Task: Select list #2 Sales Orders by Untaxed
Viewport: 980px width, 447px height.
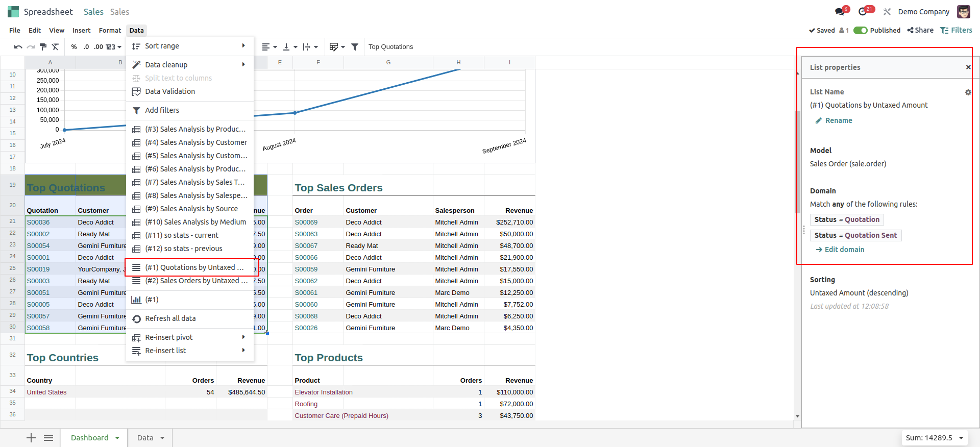Action: [x=189, y=281]
